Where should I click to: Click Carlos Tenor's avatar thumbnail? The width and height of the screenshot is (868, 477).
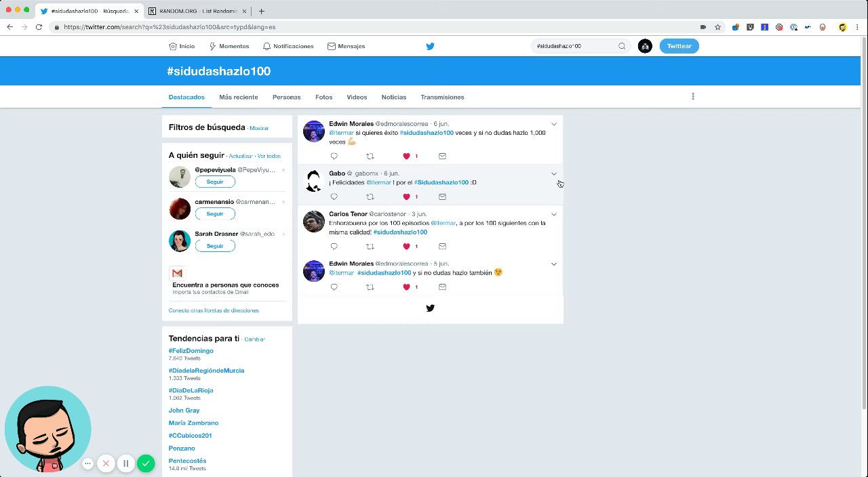coord(313,222)
